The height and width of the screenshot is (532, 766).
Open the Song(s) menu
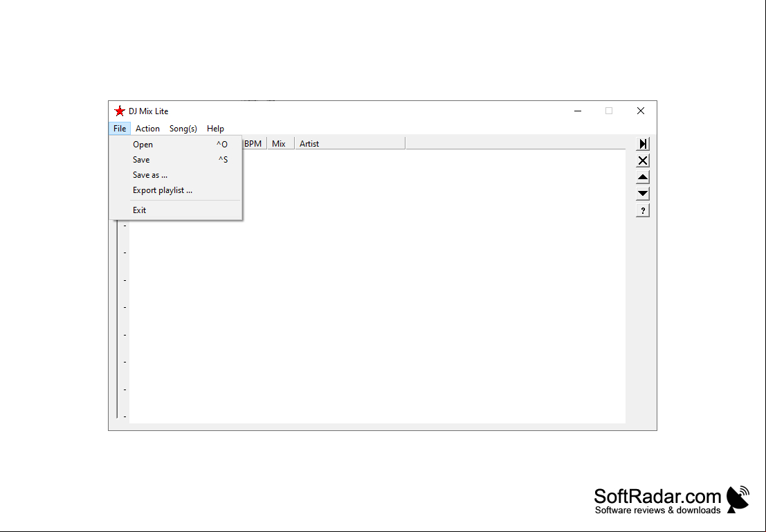point(183,129)
